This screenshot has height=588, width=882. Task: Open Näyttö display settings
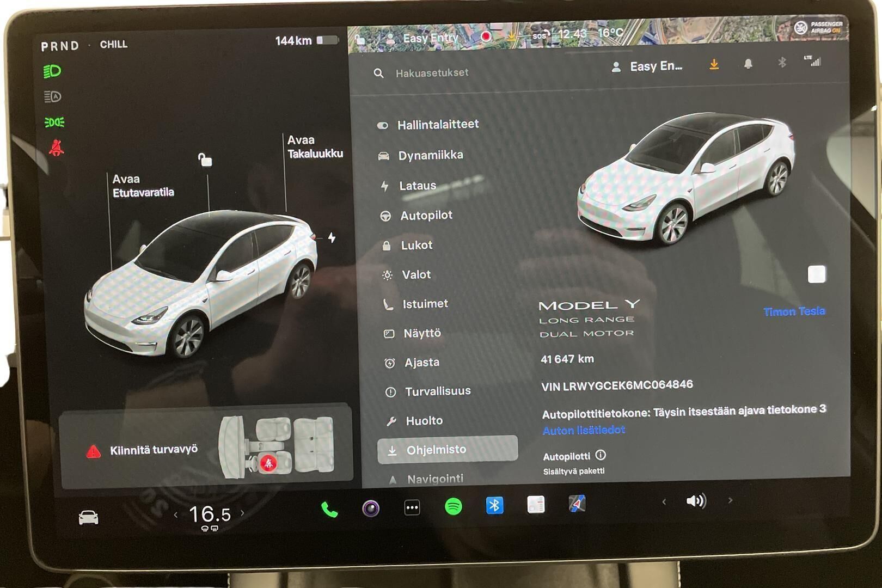pyautogui.click(x=413, y=333)
